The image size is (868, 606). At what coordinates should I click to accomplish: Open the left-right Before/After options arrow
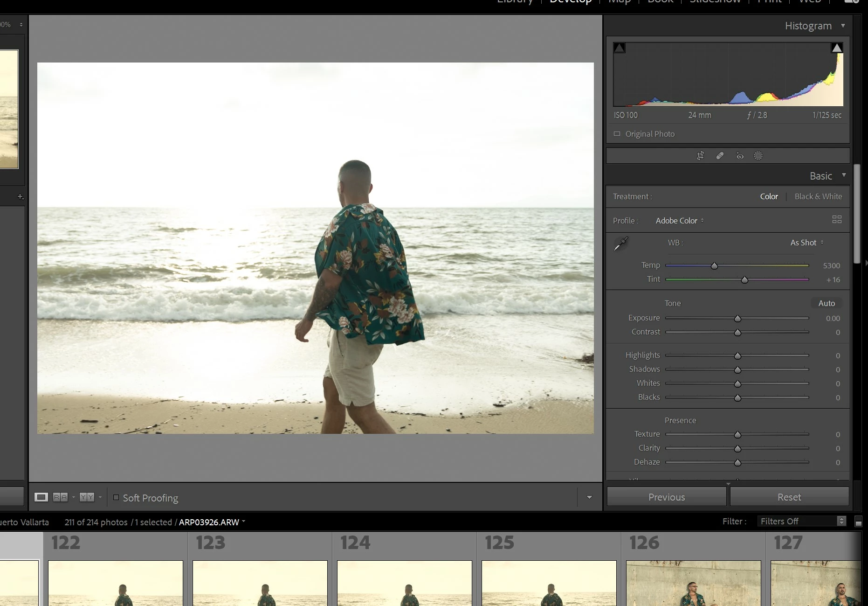coord(73,497)
